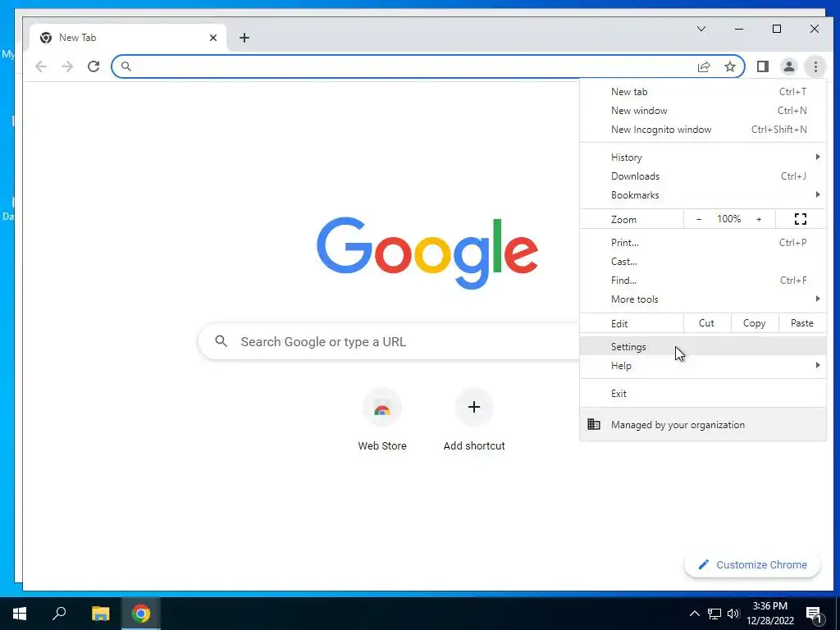840x630 pixels.
Task: Close the New Tab tab
Action: [x=213, y=38]
